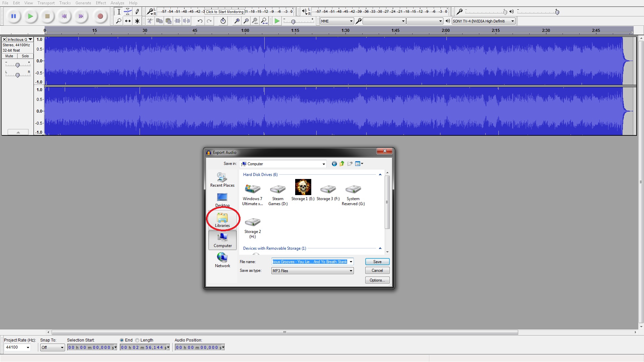Open the Effect menu
This screenshot has width=644, height=362.
click(101, 3)
